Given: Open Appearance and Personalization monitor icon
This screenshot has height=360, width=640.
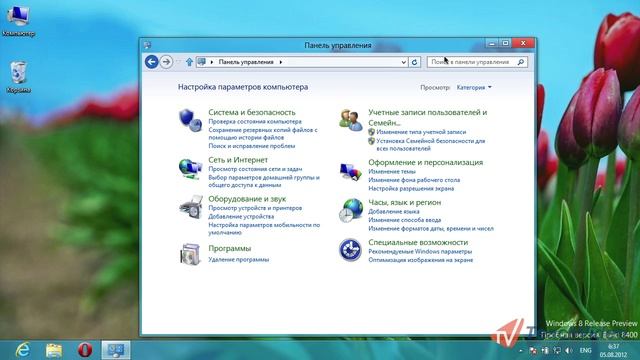Looking at the screenshot, I should click(351, 171).
